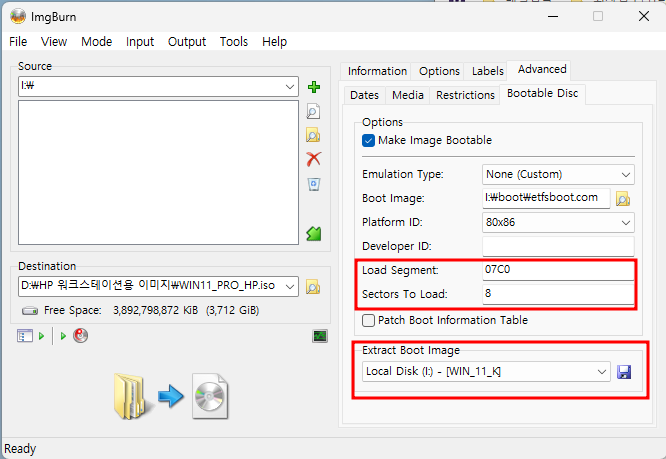Click the Boot Image path field

(546, 198)
